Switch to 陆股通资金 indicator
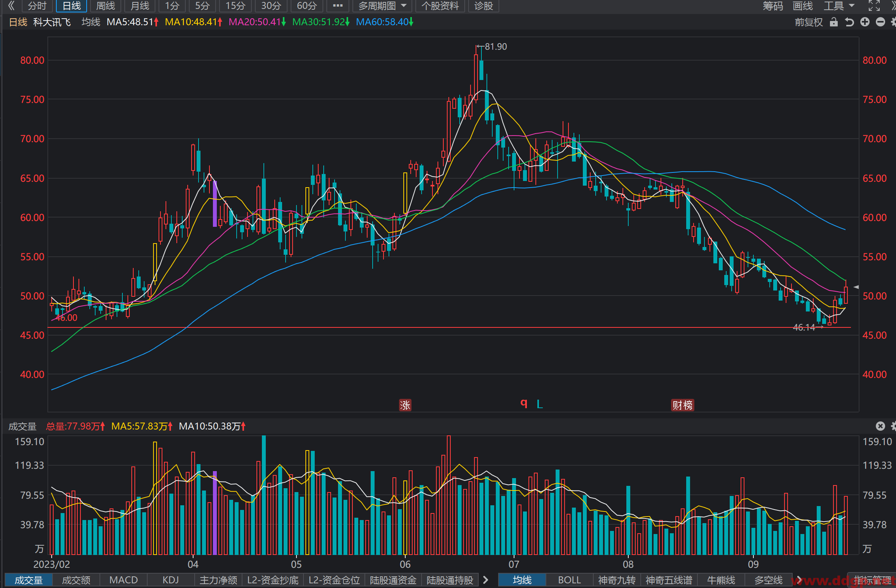896x588 pixels. 393,580
